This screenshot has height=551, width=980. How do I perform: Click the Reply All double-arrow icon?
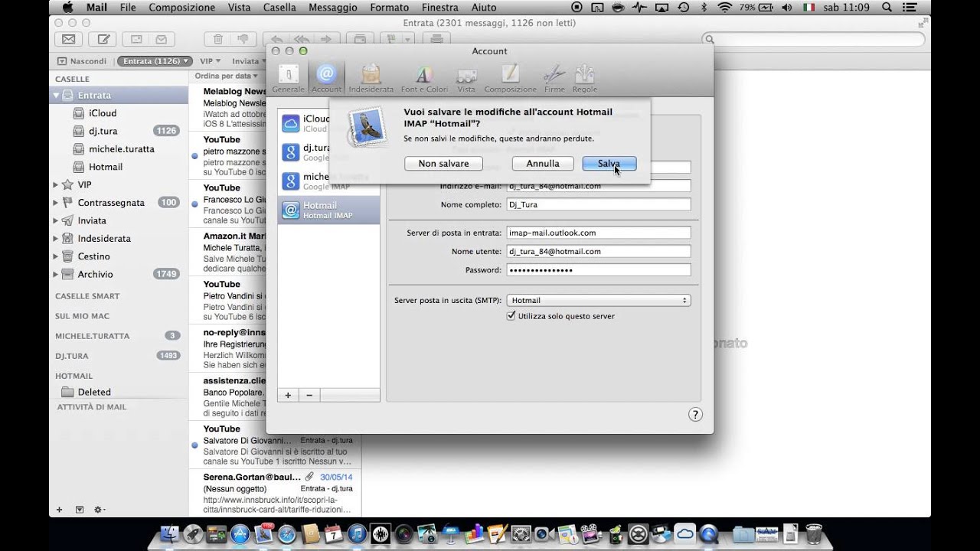pyautogui.click(x=301, y=39)
